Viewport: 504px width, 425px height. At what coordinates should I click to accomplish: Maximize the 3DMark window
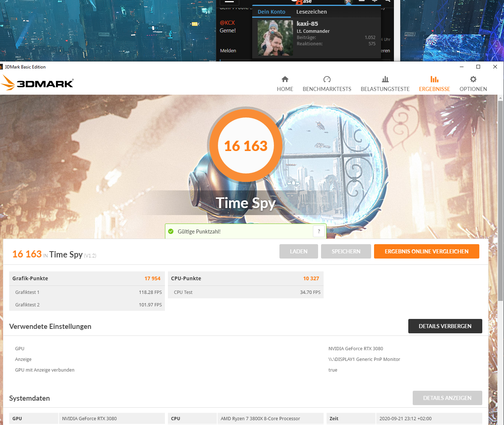[x=478, y=67]
